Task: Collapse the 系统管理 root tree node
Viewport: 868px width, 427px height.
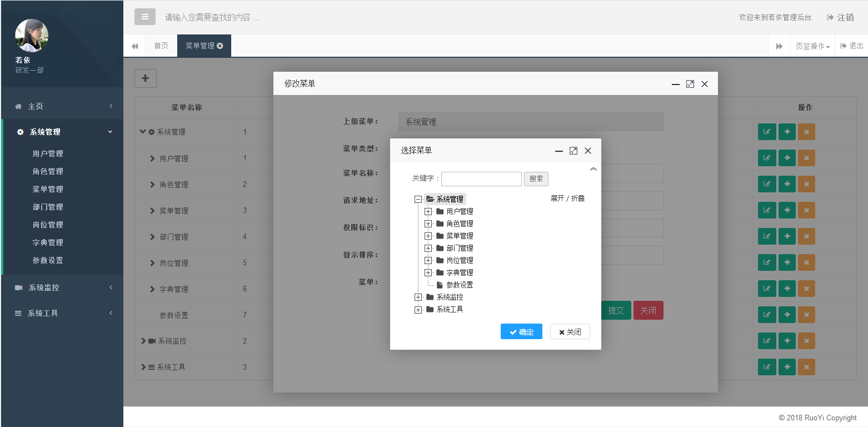Action: tap(418, 199)
